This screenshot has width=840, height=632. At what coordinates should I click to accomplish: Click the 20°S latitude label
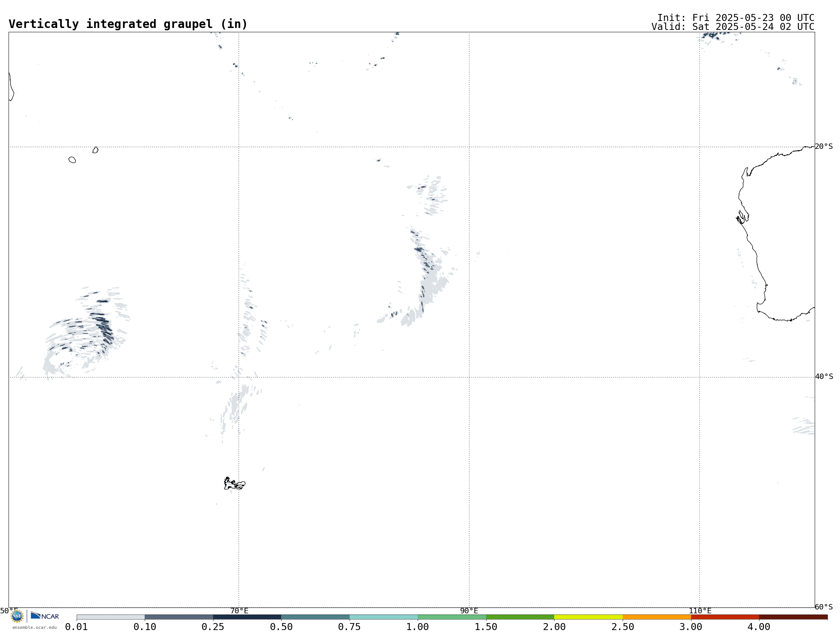click(x=824, y=147)
